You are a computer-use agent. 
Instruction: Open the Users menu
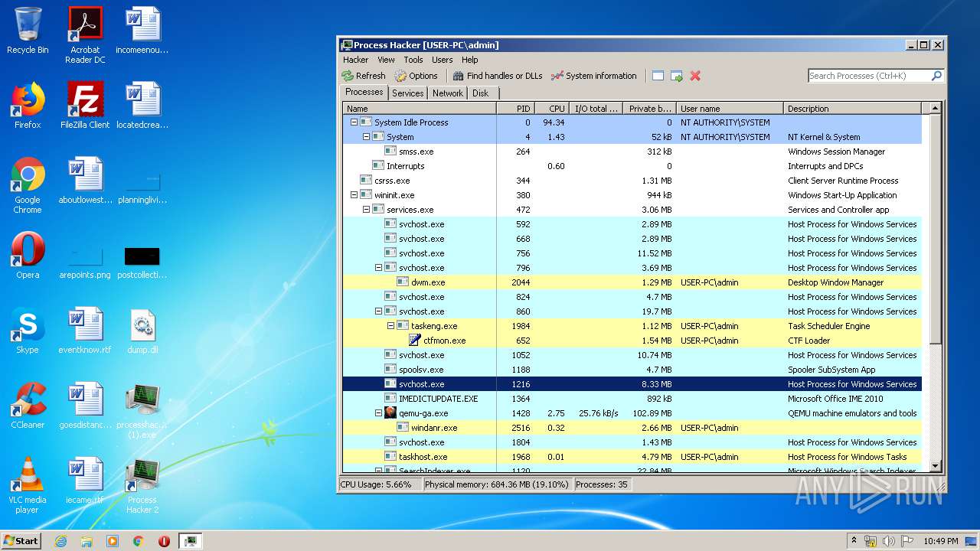(442, 60)
